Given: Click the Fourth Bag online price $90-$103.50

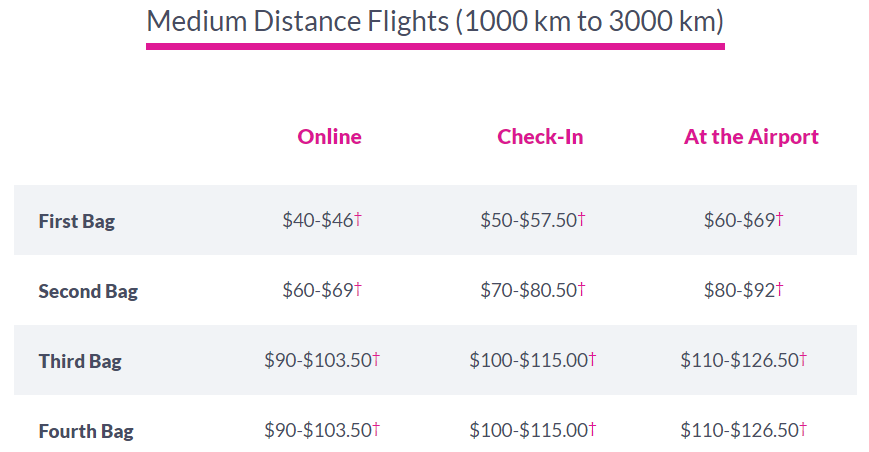Looking at the screenshot, I should click(318, 430).
